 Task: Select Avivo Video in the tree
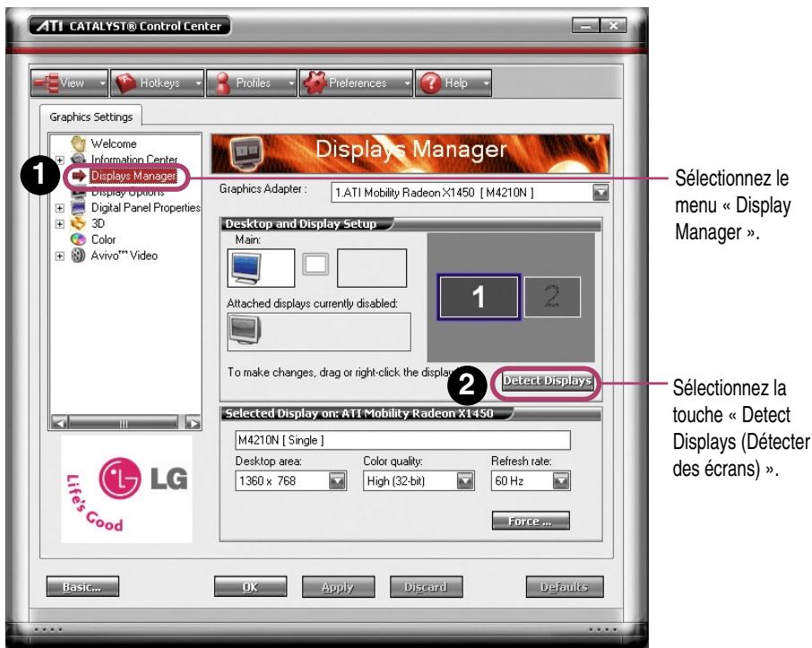[125, 255]
